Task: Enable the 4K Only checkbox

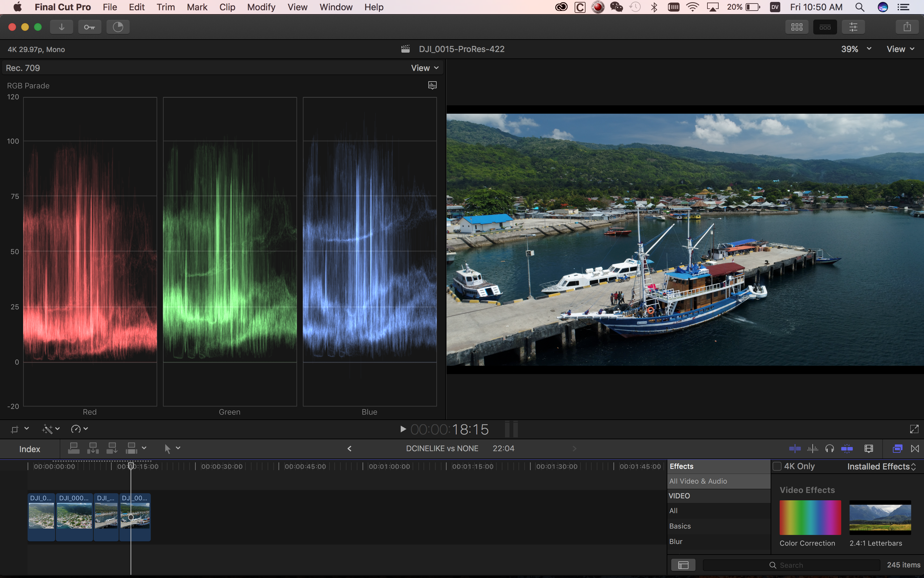Action: [x=777, y=466]
